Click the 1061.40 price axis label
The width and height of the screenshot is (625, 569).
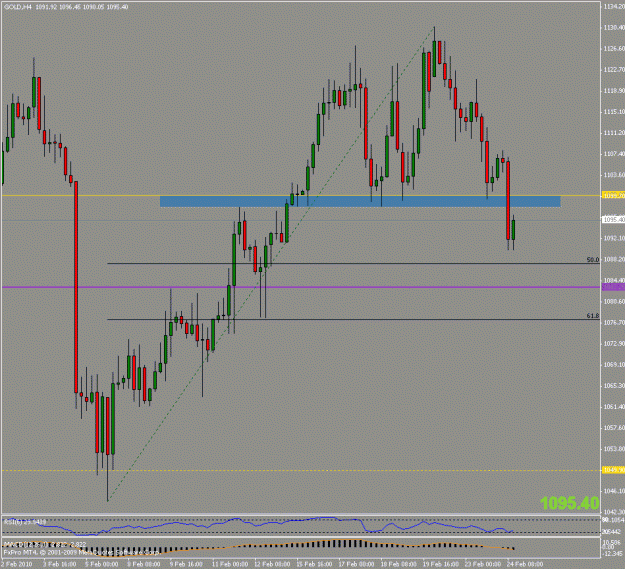pyautogui.click(x=614, y=407)
